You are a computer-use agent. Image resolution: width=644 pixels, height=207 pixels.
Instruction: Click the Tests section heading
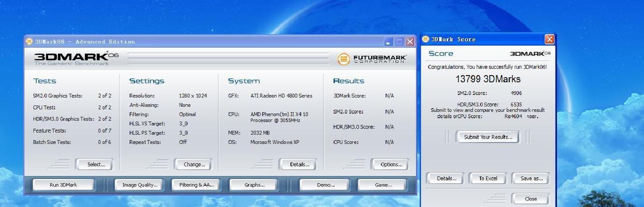point(45,81)
